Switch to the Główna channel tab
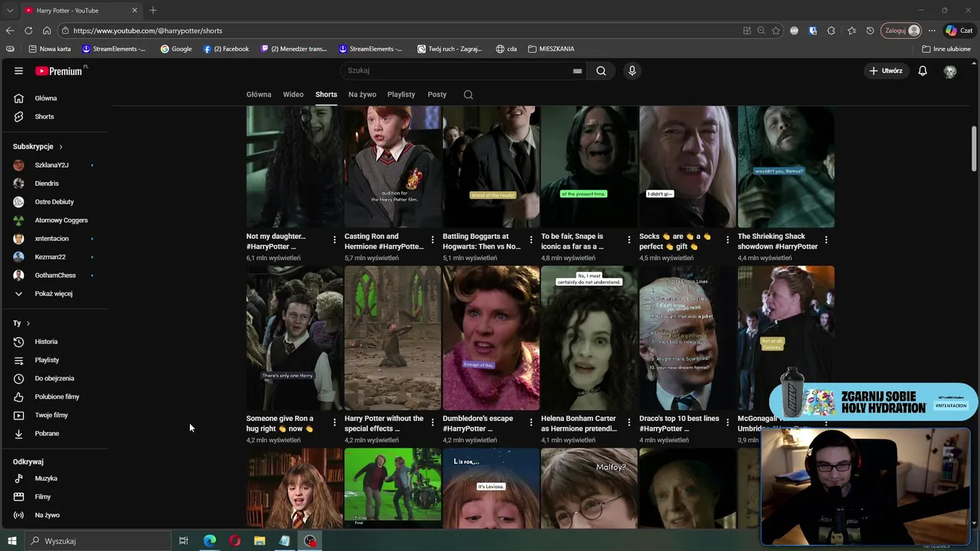 pos(259,94)
